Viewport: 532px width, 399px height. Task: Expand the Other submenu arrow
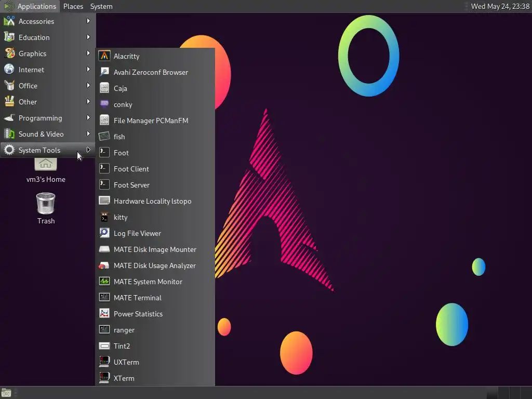[x=88, y=101]
